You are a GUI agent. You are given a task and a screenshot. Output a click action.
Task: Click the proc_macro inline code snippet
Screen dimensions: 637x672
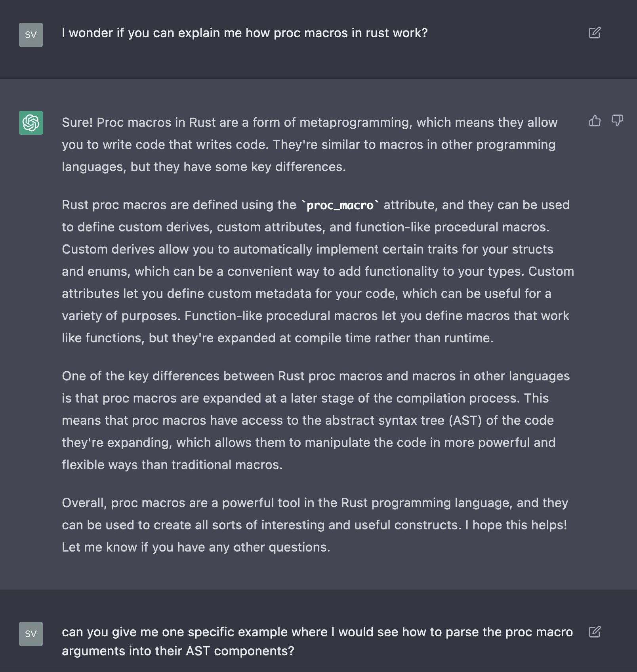340,205
